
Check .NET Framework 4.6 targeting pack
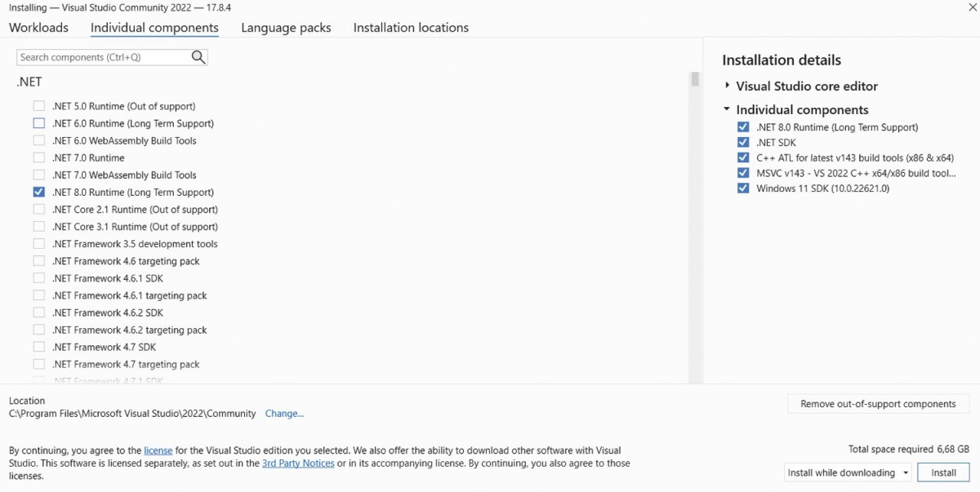[39, 261]
